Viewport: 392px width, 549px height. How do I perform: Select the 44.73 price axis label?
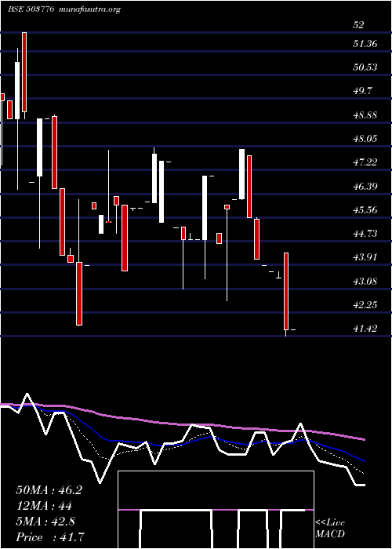365,233
